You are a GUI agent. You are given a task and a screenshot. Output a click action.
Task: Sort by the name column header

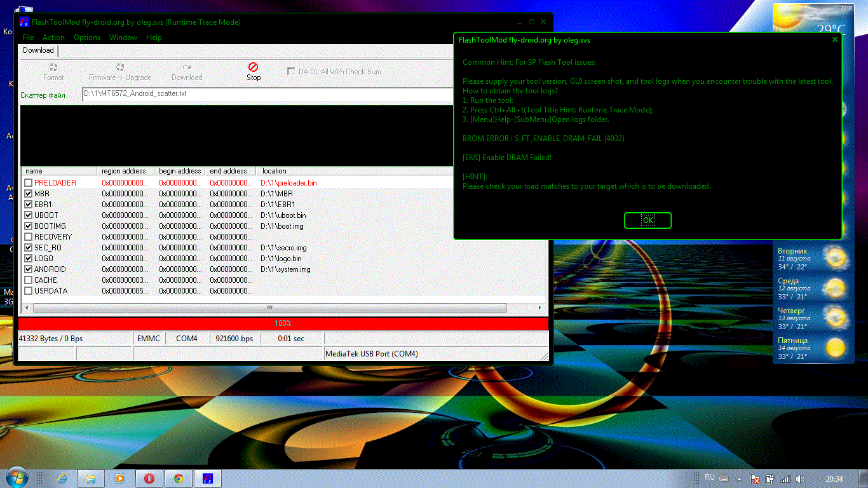point(59,171)
